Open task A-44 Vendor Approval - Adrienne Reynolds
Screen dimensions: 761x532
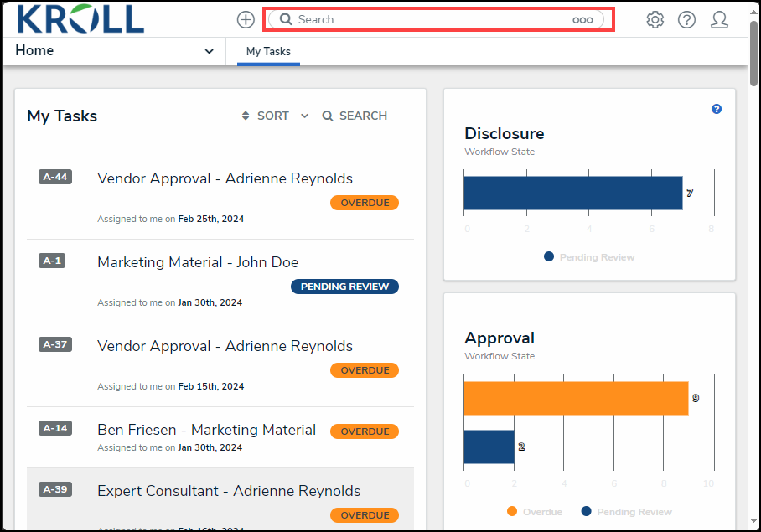[x=225, y=178]
